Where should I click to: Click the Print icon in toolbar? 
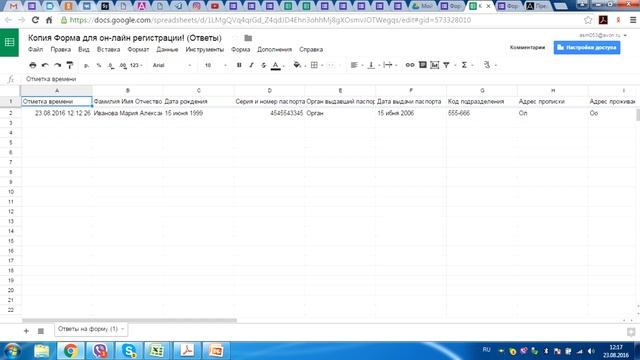pyautogui.click(x=33, y=65)
